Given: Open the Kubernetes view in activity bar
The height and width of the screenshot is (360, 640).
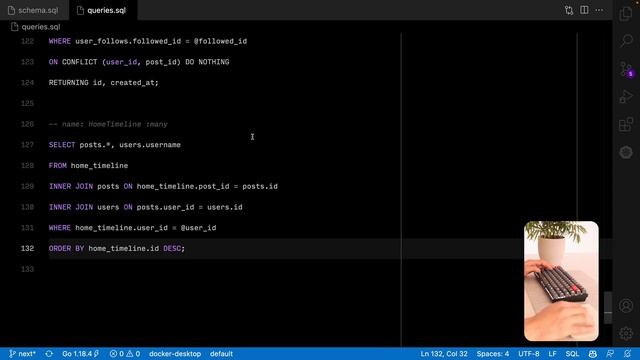Looking at the screenshot, I should coord(626,152).
